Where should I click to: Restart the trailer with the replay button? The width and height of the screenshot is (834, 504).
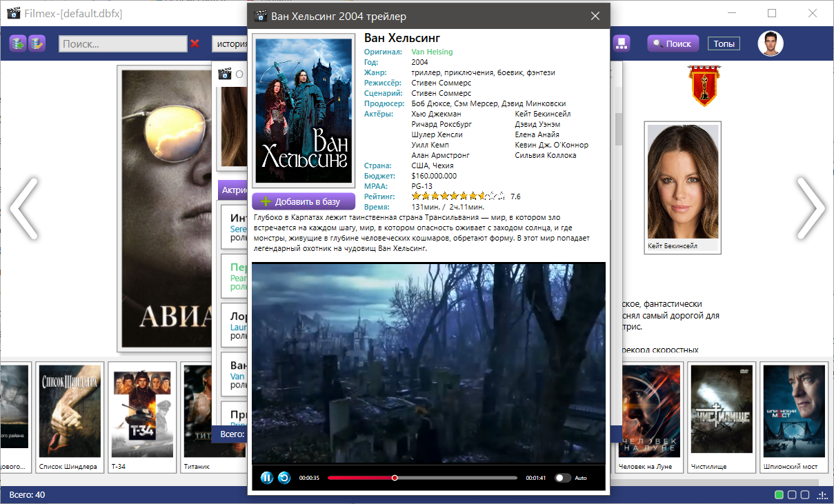click(284, 477)
